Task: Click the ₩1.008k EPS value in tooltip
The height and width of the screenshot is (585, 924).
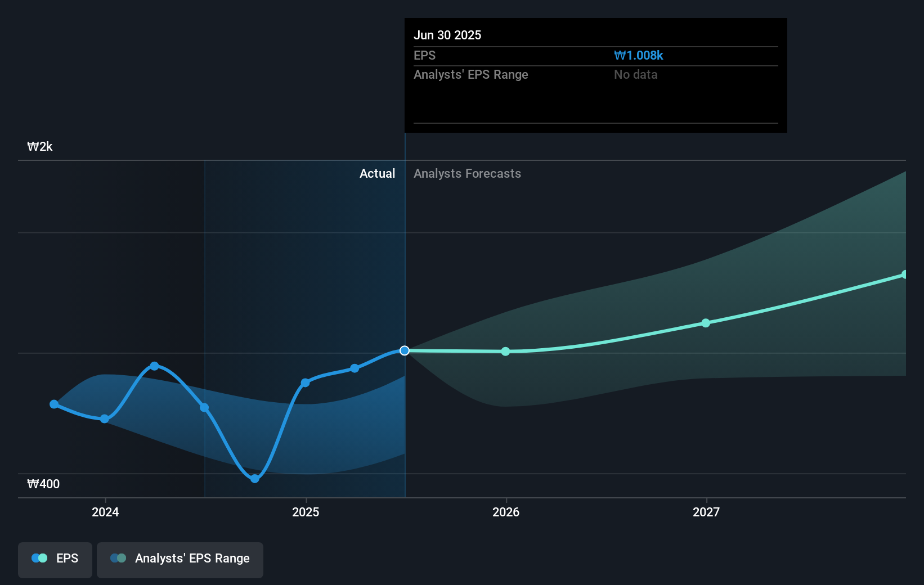Action: point(638,56)
